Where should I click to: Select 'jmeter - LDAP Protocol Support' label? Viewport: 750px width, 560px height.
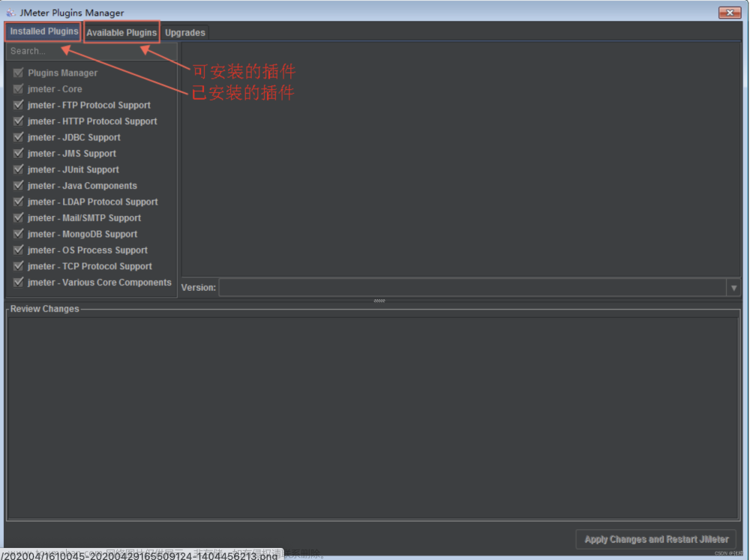(93, 202)
